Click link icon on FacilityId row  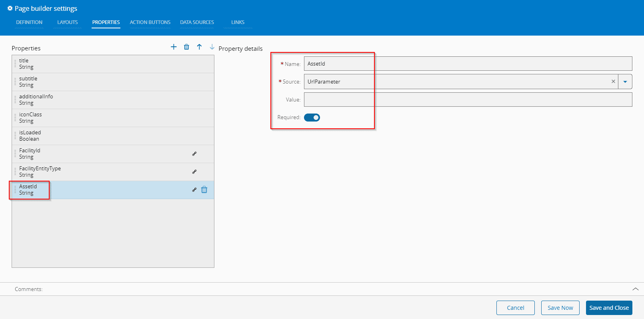[x=194, y=154]
